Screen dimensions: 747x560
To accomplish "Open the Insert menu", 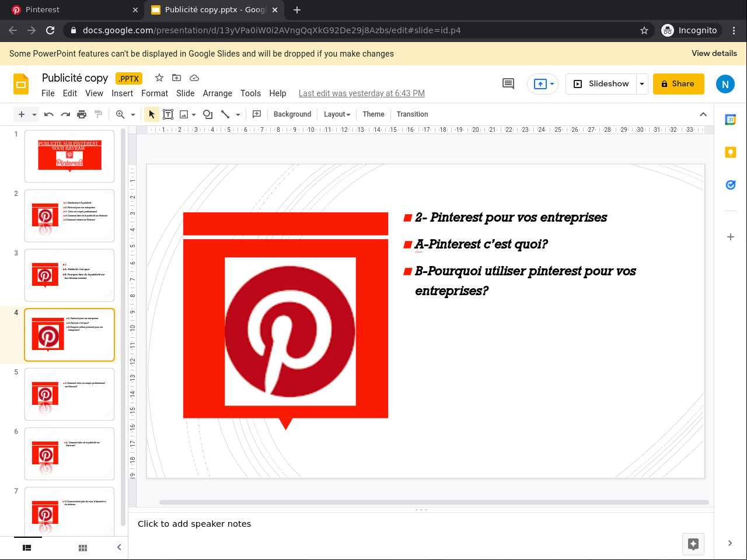I will coord(123,93).
